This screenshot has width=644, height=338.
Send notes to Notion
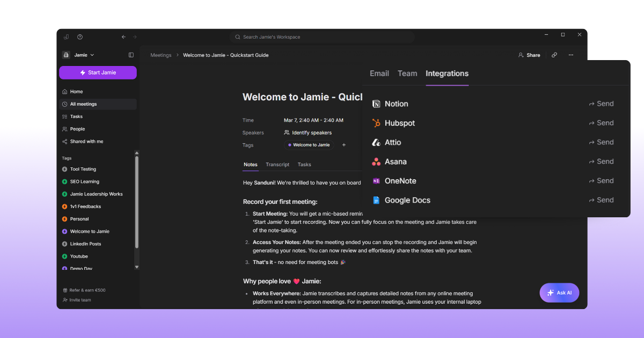[x=601, y=104]
